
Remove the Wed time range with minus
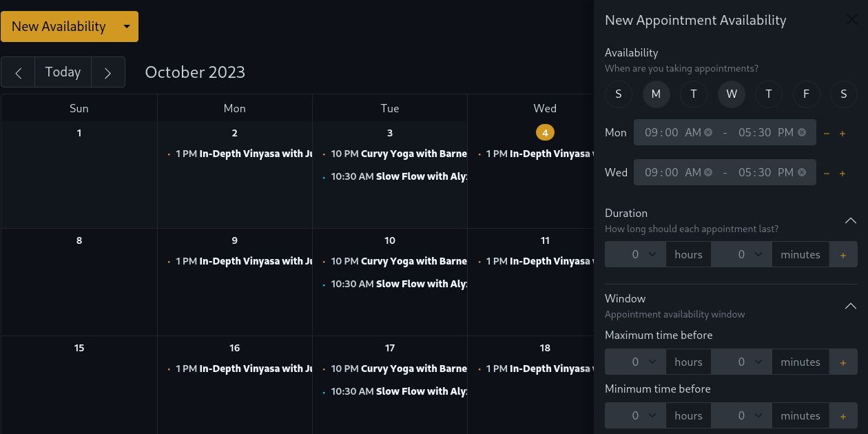click(x=827, y=173)
